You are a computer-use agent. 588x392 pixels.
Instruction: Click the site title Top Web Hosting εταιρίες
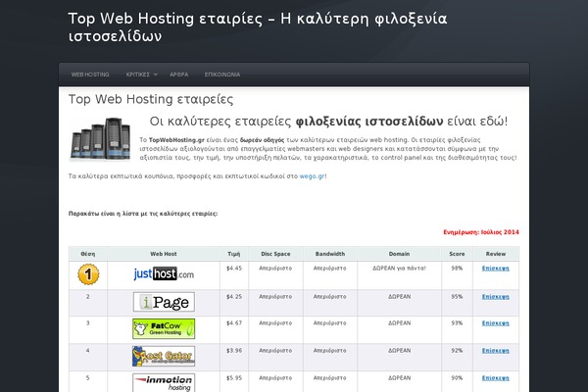click(257, 27)
